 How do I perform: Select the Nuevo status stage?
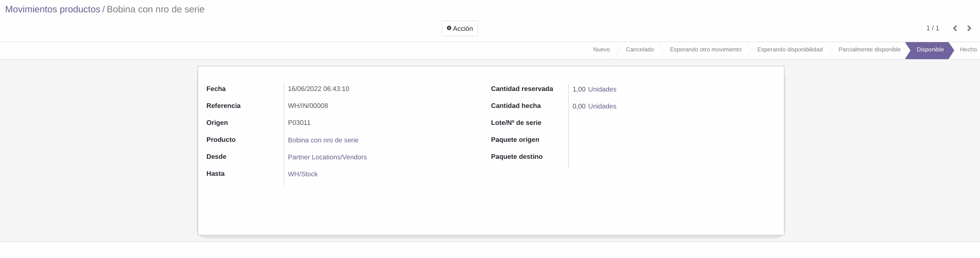coord(601,50)
